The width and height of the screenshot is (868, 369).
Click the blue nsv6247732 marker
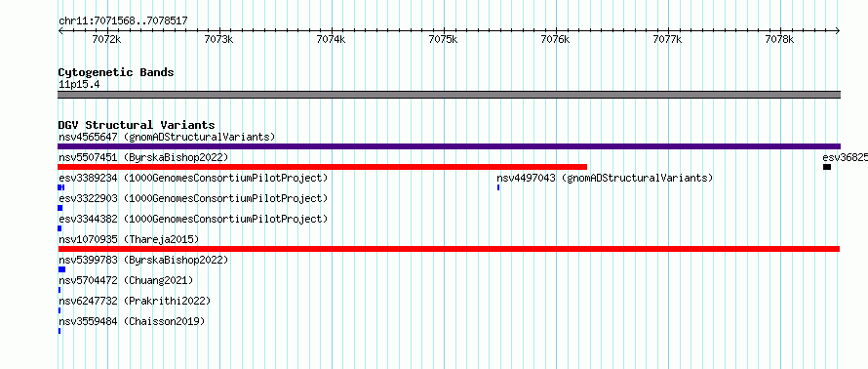pos(59,310)
